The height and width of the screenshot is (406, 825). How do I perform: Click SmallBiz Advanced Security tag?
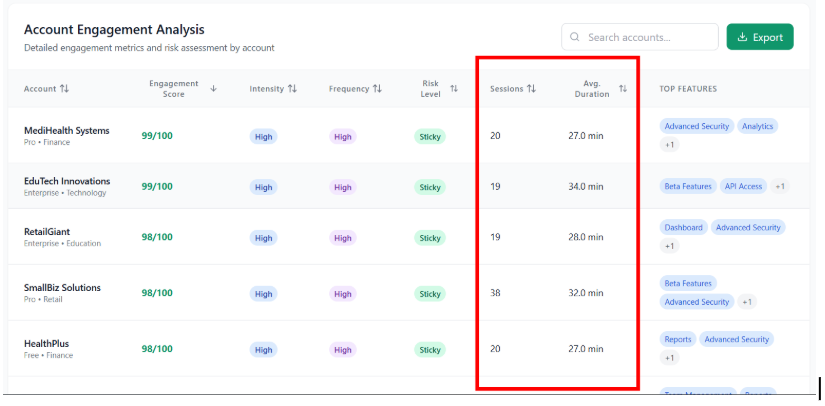[x=697, y=302]
